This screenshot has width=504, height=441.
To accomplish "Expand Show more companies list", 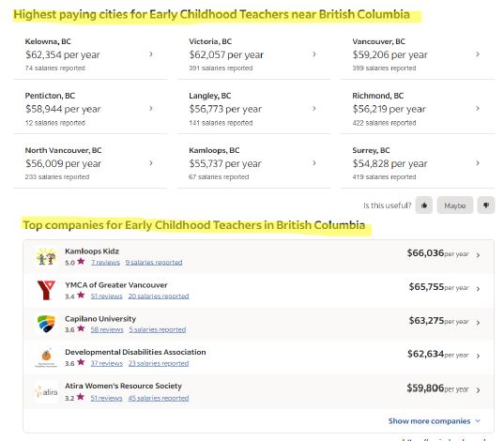I will coord(434,421).
